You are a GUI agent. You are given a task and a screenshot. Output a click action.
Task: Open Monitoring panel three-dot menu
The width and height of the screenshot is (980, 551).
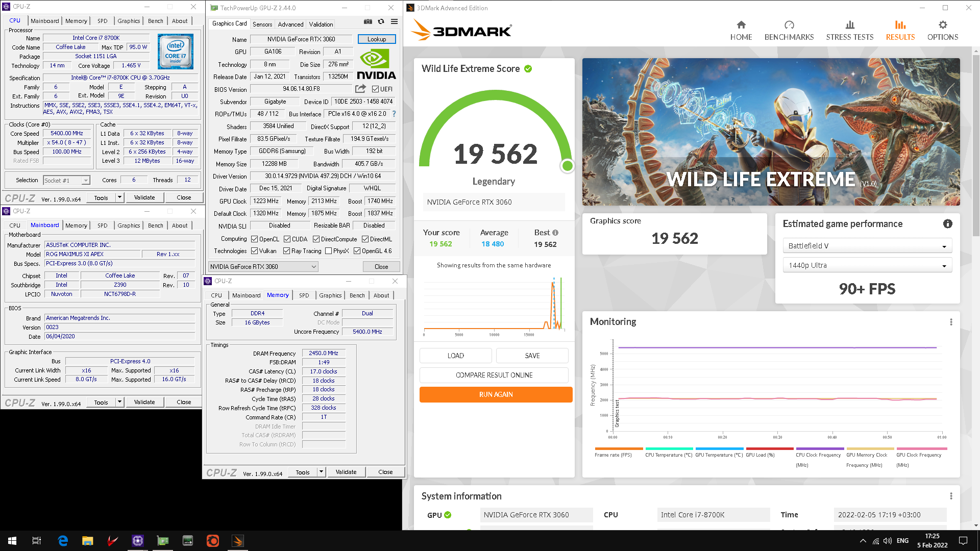[951, 322]
